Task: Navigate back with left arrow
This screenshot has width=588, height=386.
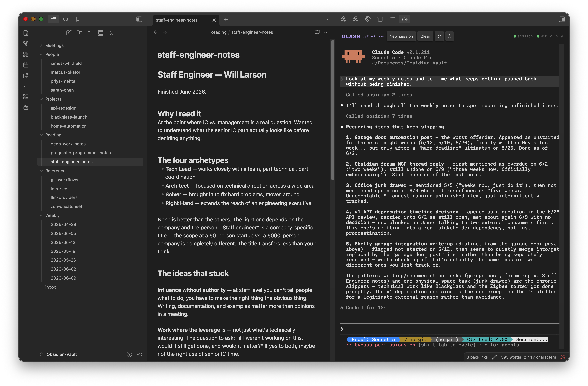Action: click(x=156, y=32)
